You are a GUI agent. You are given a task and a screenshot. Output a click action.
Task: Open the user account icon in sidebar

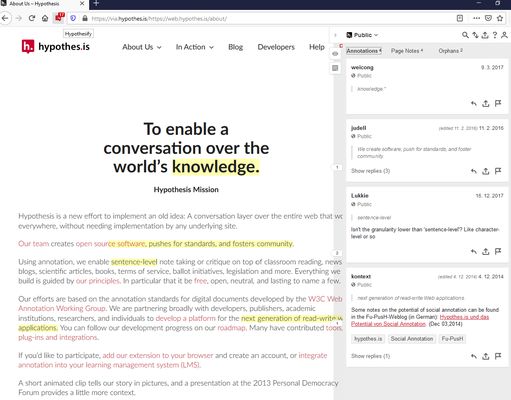point(504,35)
